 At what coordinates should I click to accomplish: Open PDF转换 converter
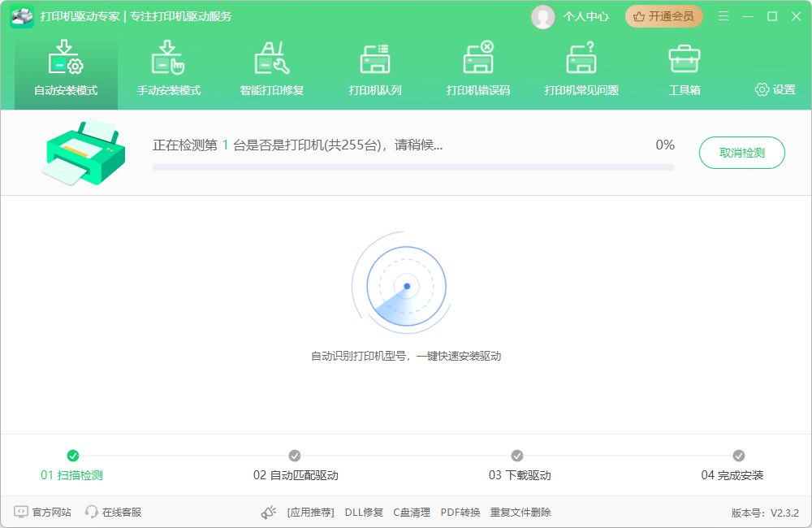point(459,513)
